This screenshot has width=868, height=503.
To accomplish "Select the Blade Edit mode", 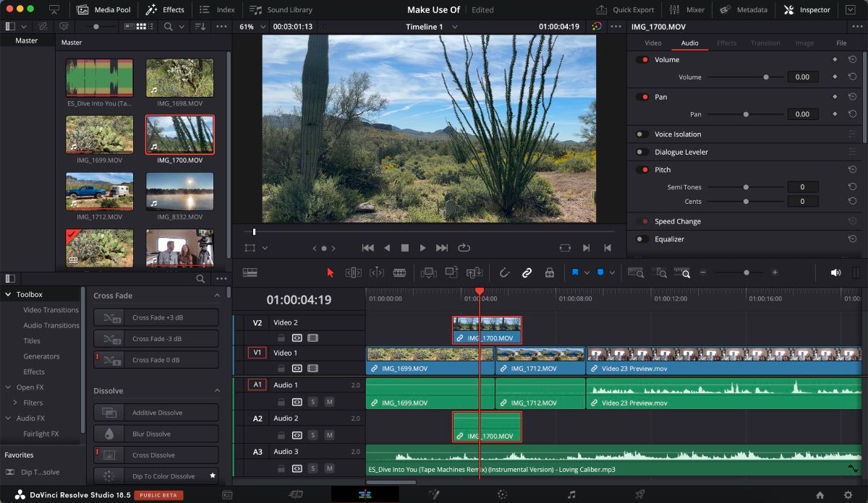I will 399,272.
